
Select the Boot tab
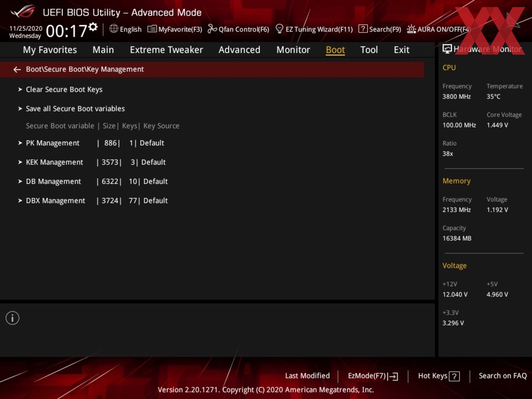tap(335, 50)
